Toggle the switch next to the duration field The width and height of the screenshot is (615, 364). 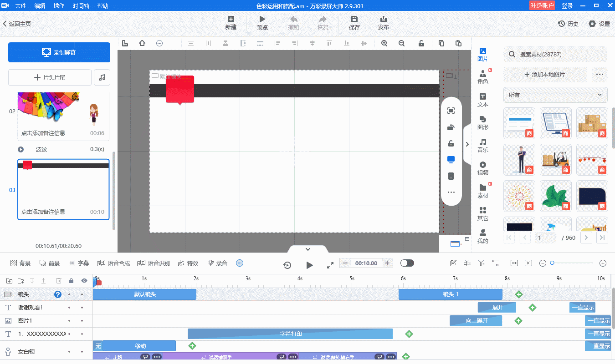[407, 263]
